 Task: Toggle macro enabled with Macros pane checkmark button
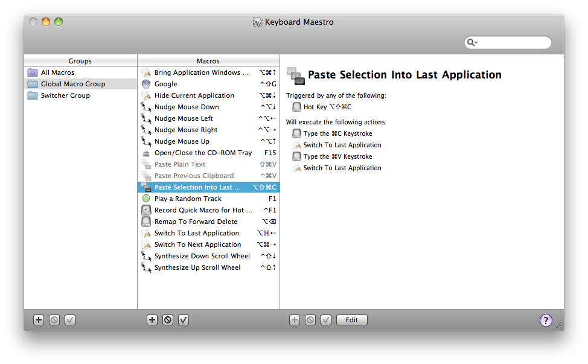tap(184, 320)
